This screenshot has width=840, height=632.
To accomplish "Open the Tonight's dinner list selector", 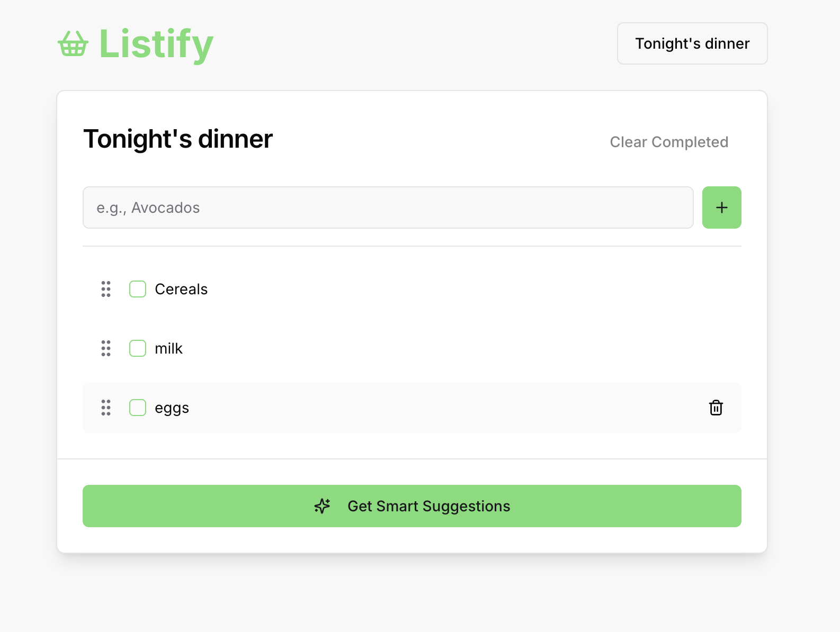I will click(692, 43).
